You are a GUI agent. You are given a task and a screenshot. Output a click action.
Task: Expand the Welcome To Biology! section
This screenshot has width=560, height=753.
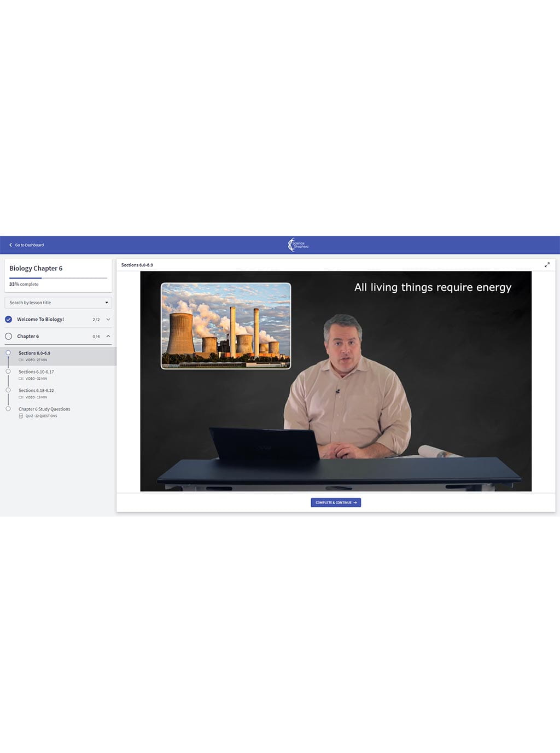click(x=108, y=320)
